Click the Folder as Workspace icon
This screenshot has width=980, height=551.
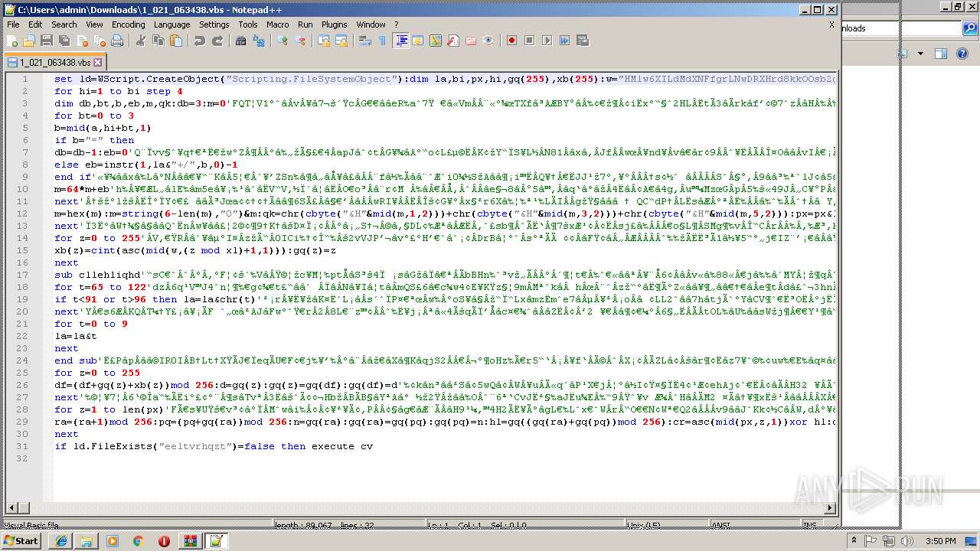pyautogui.click(x=471, y=41)
